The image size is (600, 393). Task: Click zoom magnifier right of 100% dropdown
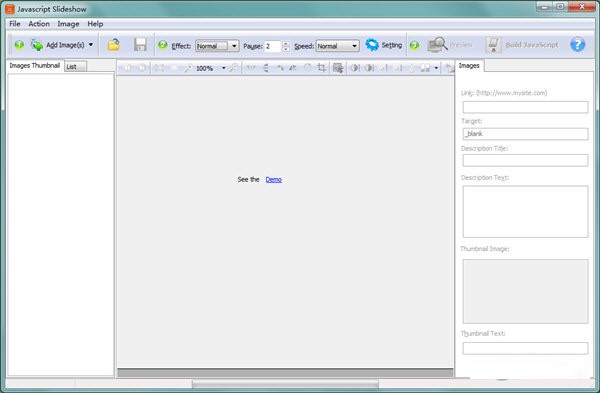tap(234, 68)
